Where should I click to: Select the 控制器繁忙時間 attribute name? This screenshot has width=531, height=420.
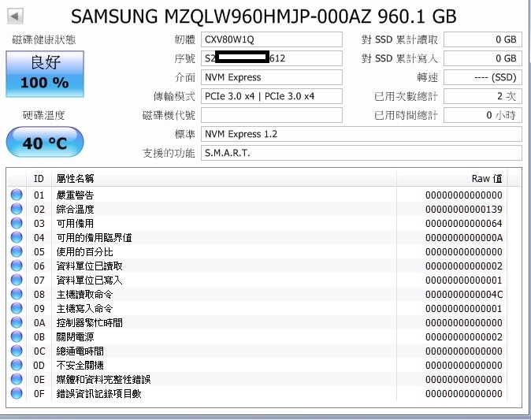click(89, 323)
